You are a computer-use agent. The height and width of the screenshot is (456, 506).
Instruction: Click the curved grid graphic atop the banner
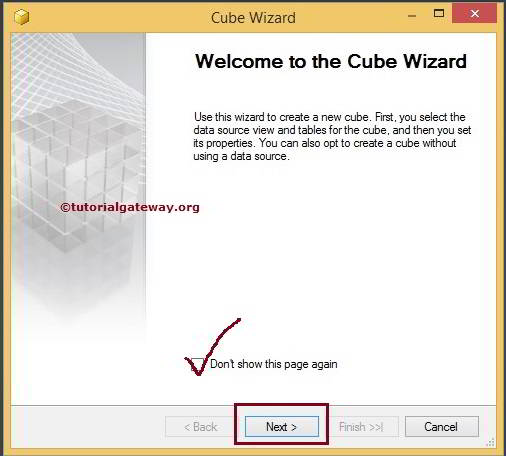[77, 67]
